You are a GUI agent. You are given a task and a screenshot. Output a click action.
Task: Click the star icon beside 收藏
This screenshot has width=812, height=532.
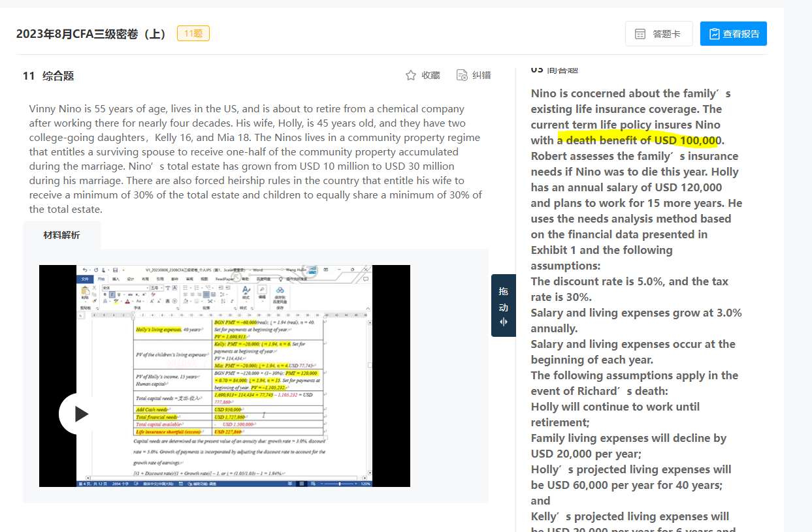click(x=411, y=76)
